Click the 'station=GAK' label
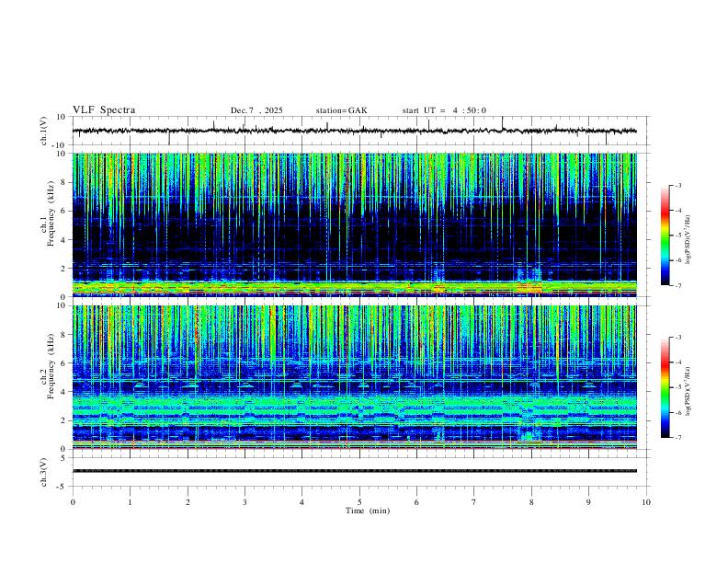The width and height of the screenshot is (728, 563). [x=341, y=110]
